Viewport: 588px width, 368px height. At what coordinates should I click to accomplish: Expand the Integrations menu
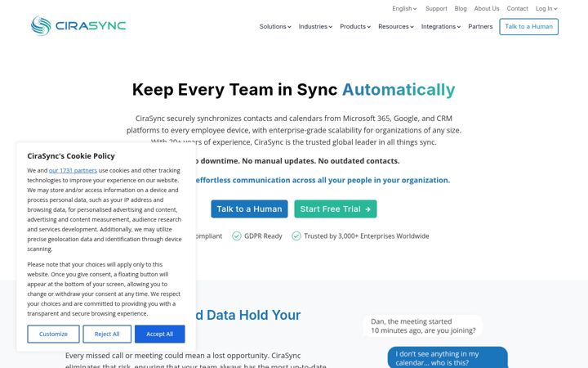441,27
